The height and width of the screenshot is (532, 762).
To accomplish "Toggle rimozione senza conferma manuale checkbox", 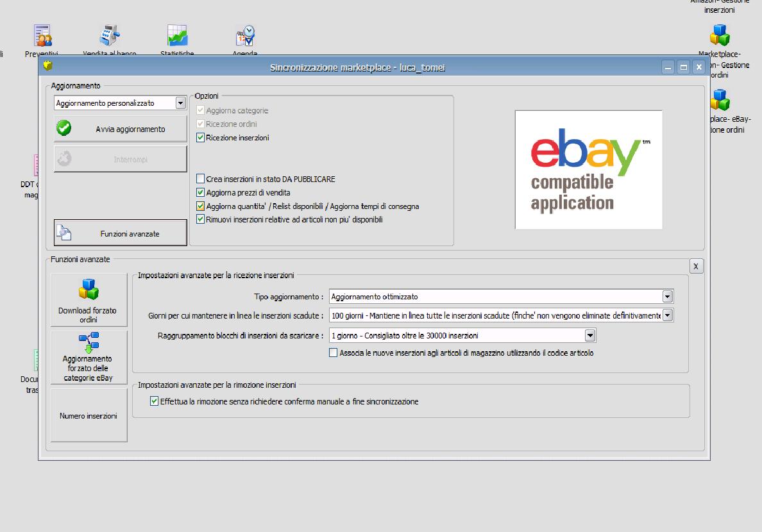I will coord(154,401).
